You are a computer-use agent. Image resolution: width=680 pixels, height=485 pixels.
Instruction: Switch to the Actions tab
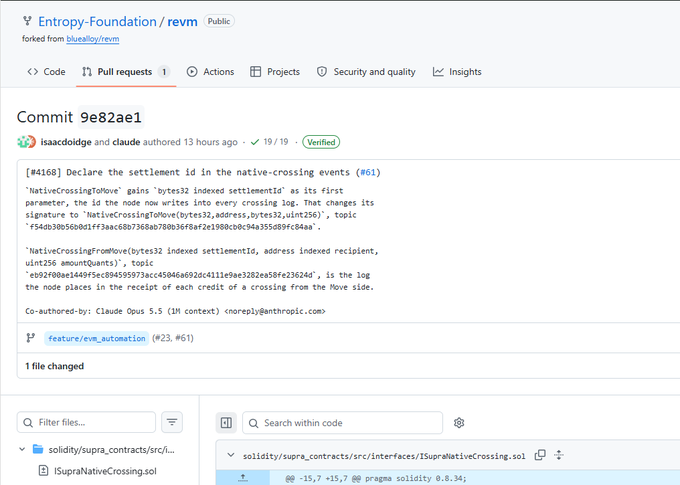(x=210, y=72)
